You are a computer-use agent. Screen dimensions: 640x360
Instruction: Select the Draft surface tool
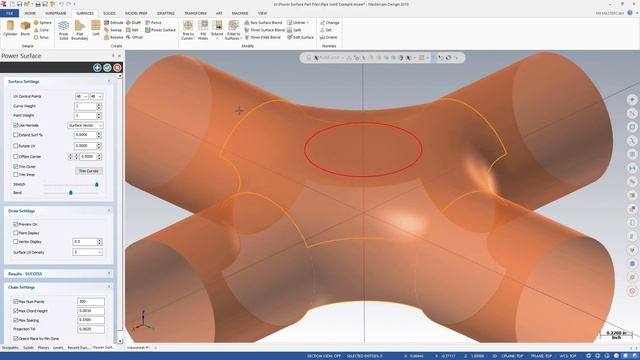pyautogui.click(x=133, y=23)
